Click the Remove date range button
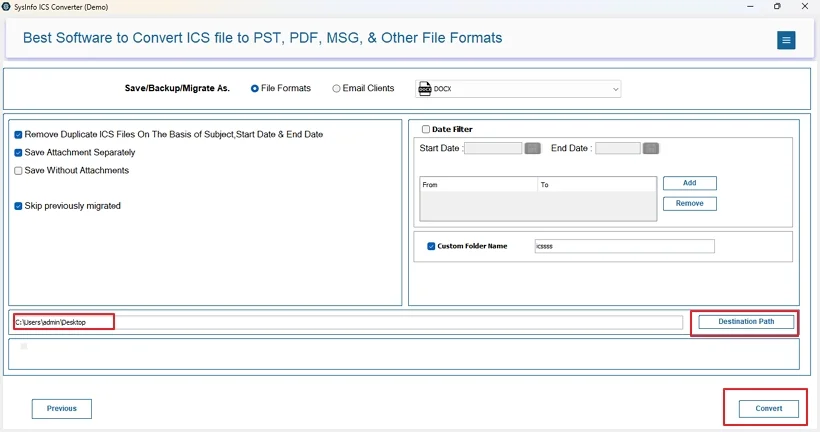Screen dimensions: 820x432 [x=690, y=203]
